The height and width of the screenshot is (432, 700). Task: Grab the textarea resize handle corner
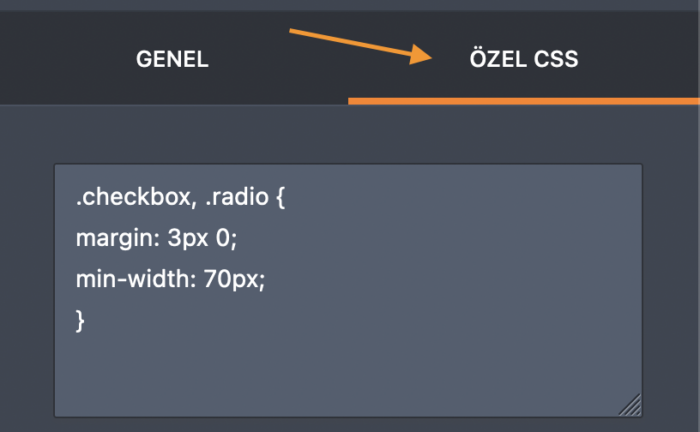[x=630, y=405]
